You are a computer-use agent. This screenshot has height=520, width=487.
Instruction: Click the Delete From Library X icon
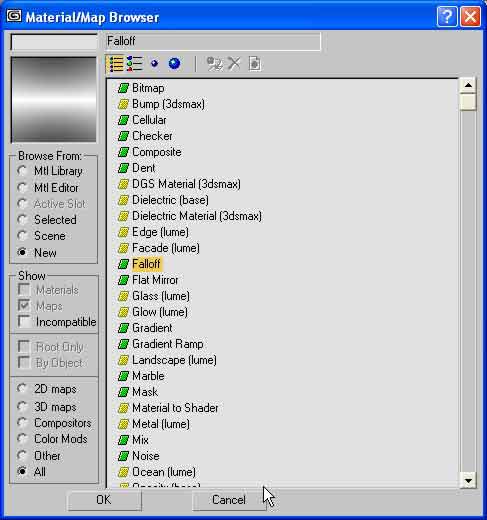coord(234,64)
